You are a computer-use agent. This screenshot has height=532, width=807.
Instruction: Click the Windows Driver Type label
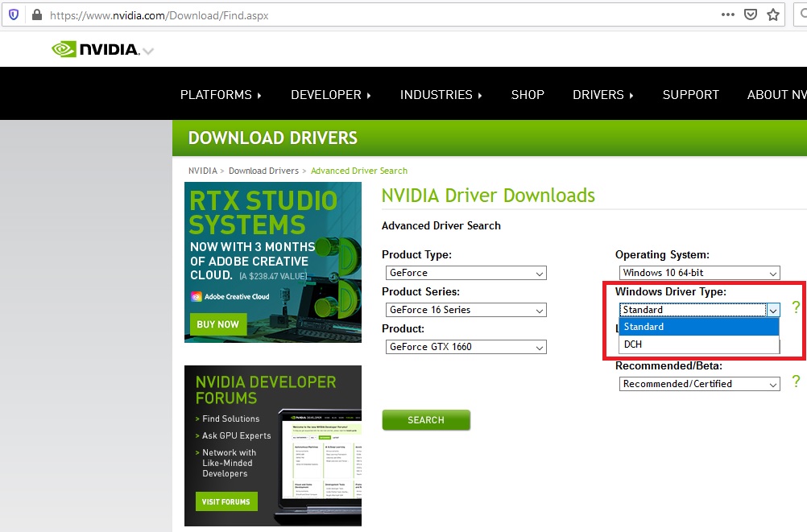(671, 291)
